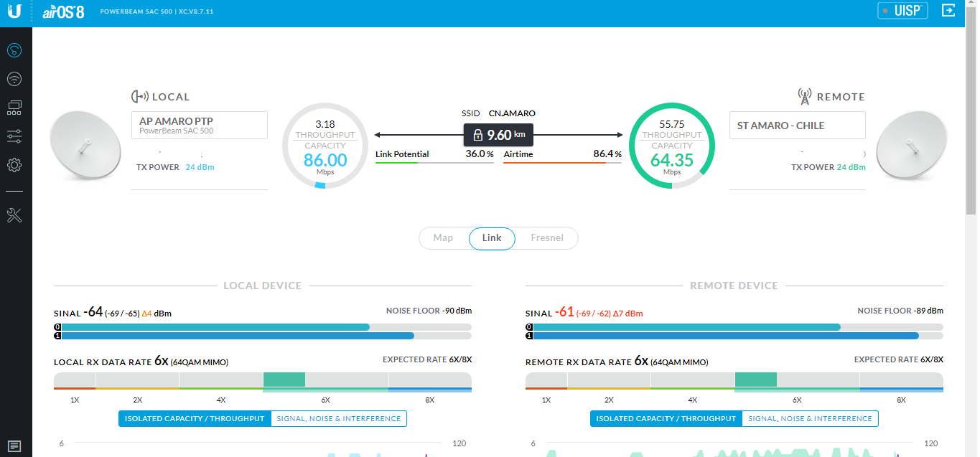Open the log messages icon
This screenshot has height=457, width=980.
point(15,446)
